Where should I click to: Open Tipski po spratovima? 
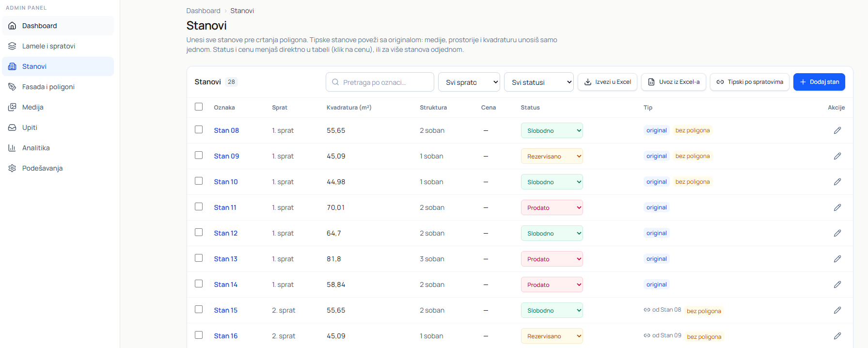pos(750,82)
